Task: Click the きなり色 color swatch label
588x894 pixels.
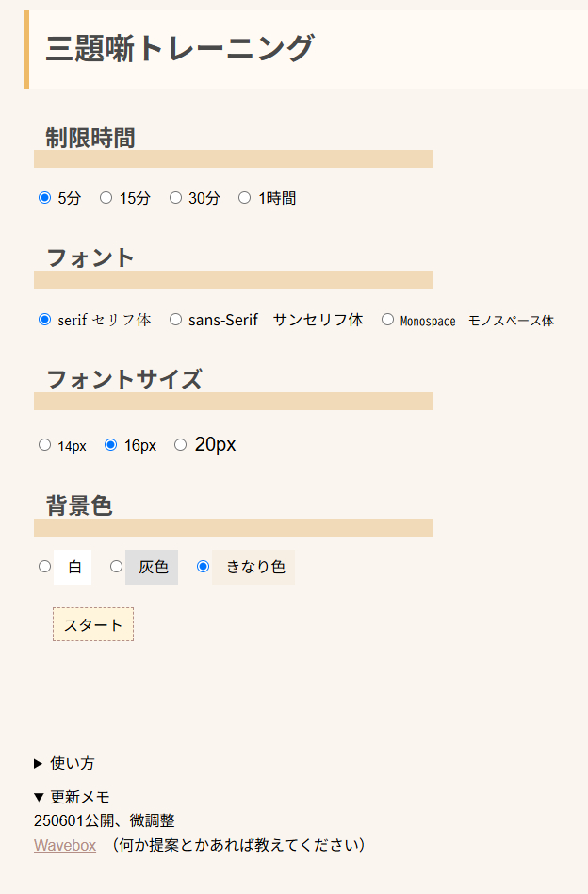Action: click(253, 567)
